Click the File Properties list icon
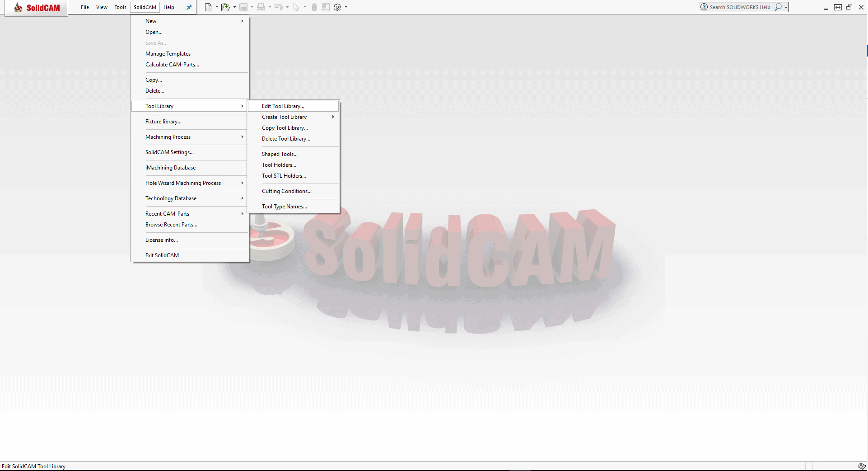Screen dimensions: 868x471 [x=326, y=7]
